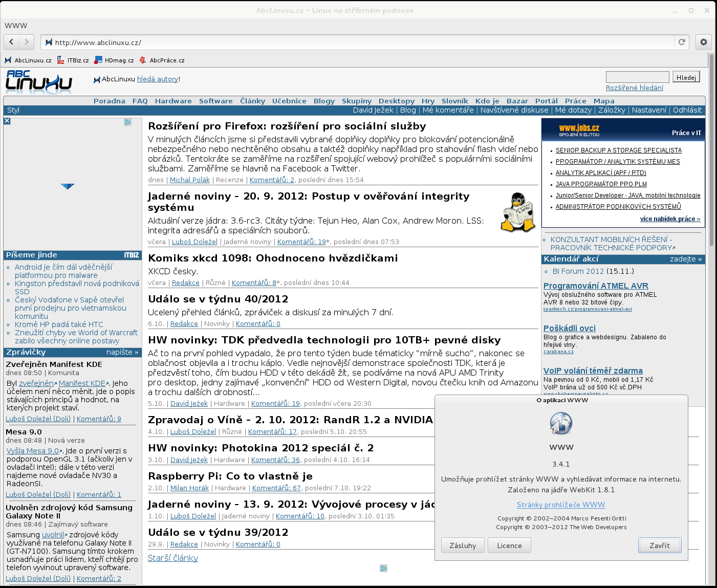
Task: Reload the page with the refresh icon
Action: coord(682,42)
